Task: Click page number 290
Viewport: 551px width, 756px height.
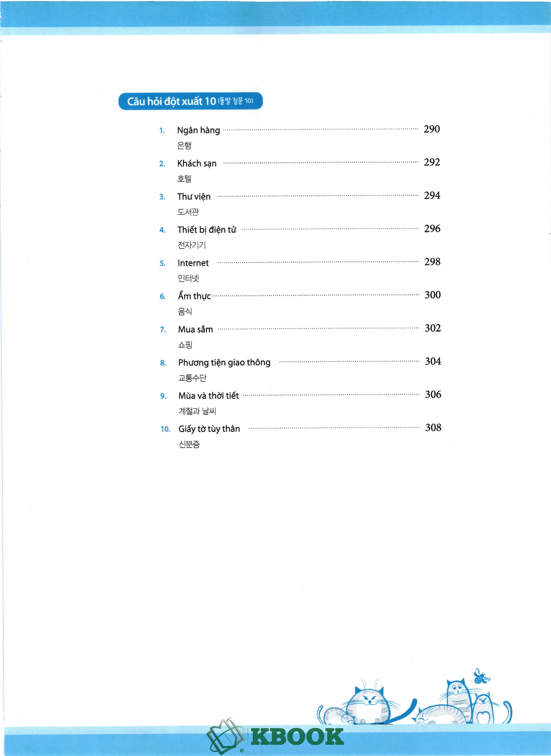Action: (x=431, y=129)
